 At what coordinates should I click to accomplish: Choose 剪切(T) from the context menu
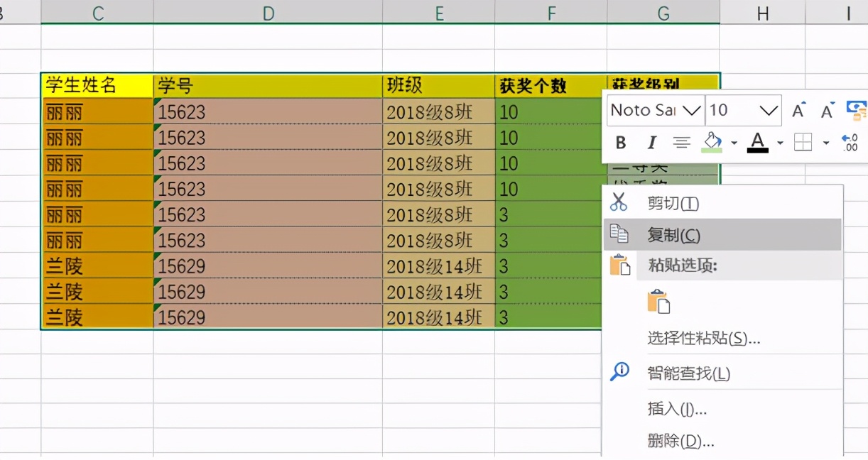point(722,204)
